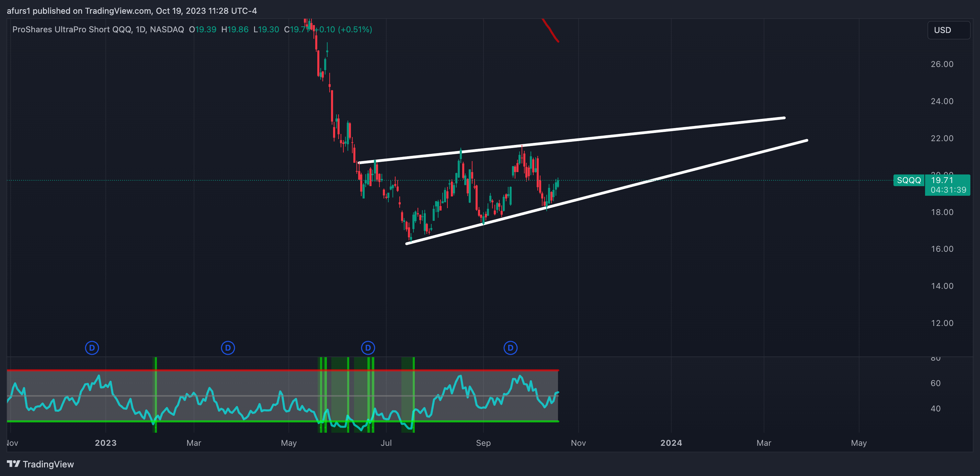Click the 24.00 price axis label
The height and width of the screenshot is (476, 980).
point(942,101)
